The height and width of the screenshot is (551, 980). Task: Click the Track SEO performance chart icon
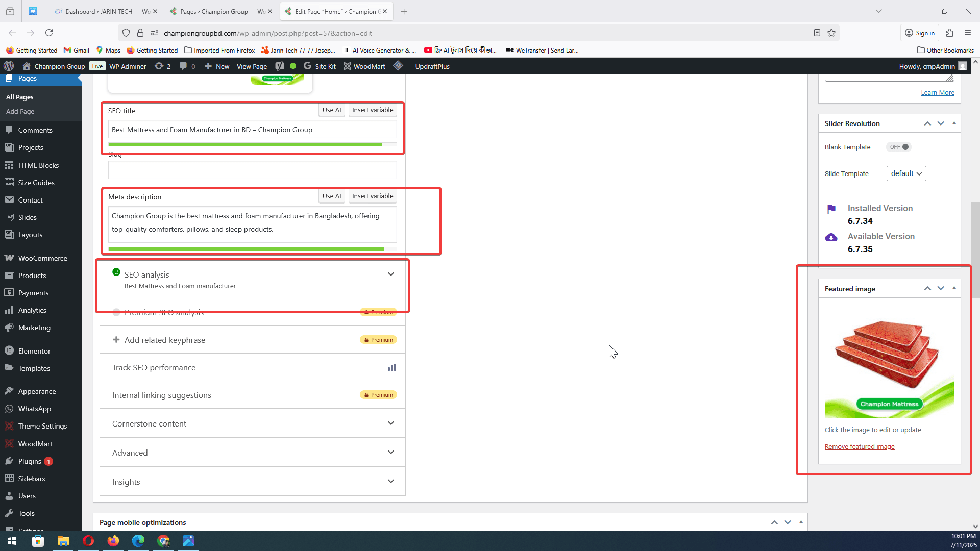(x=391, y=367)
